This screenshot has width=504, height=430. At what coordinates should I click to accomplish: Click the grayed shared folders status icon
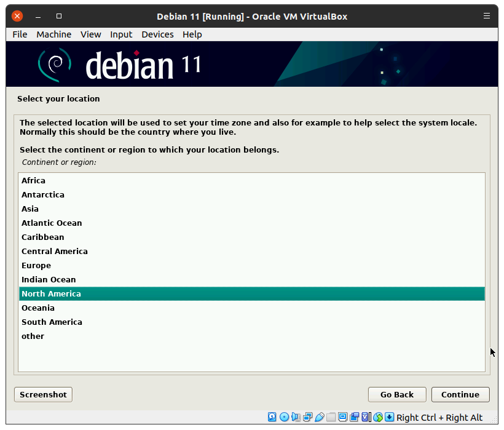tap(331, 417)
